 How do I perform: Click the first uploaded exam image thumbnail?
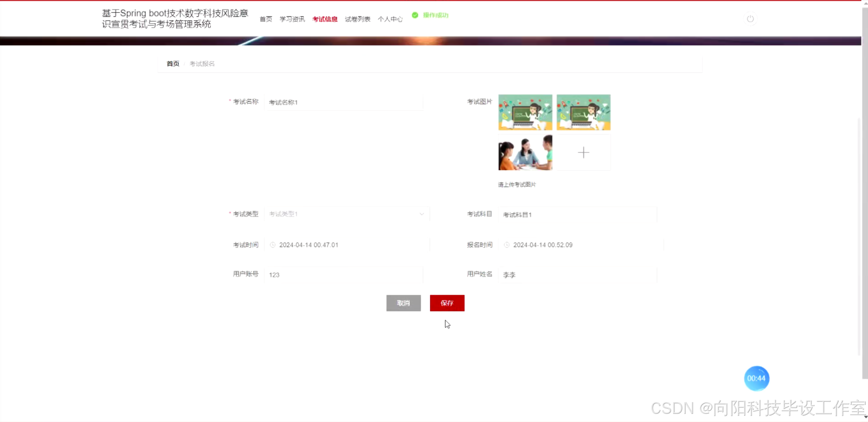(525, 112)
